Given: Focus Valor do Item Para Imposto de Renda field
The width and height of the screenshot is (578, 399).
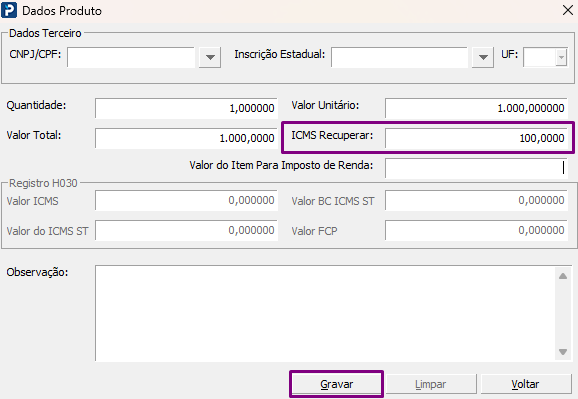Looking at the screenshot, I should click(x=476, y=168).
